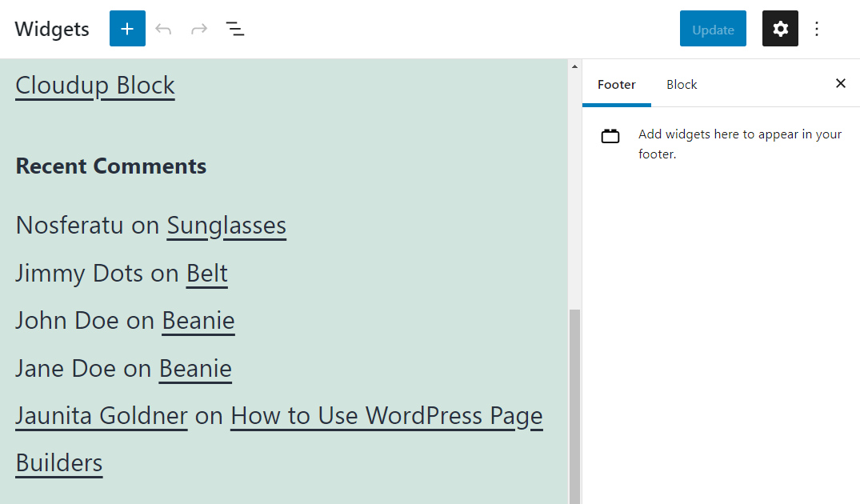Click Beanie link after Jane Doe
This screenshot has height=504, width=860.
click(195, 368)
